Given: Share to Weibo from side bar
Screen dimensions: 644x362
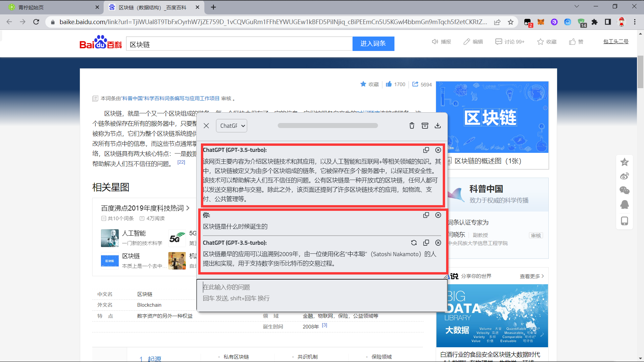Looking at the screenshot, I should point(625,176).
